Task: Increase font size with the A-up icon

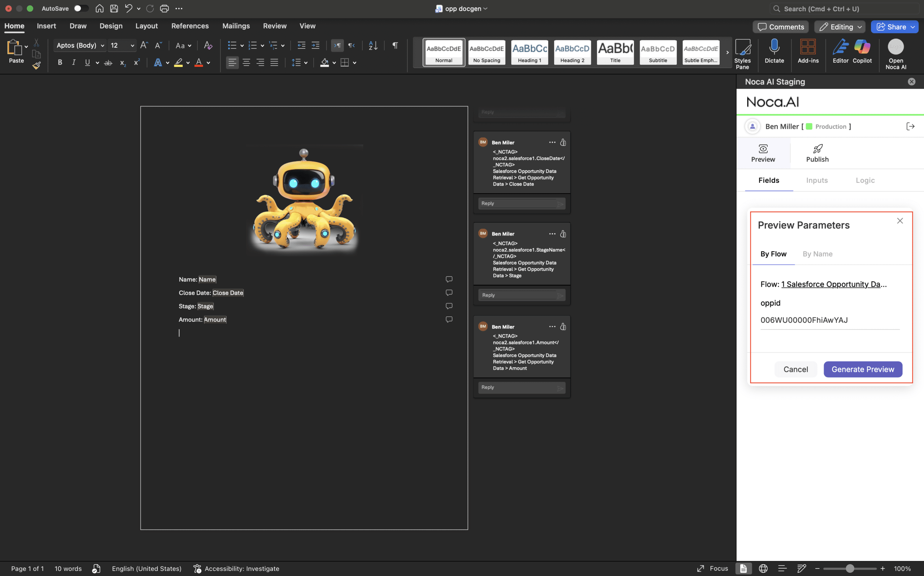Action: pos(144,45)
